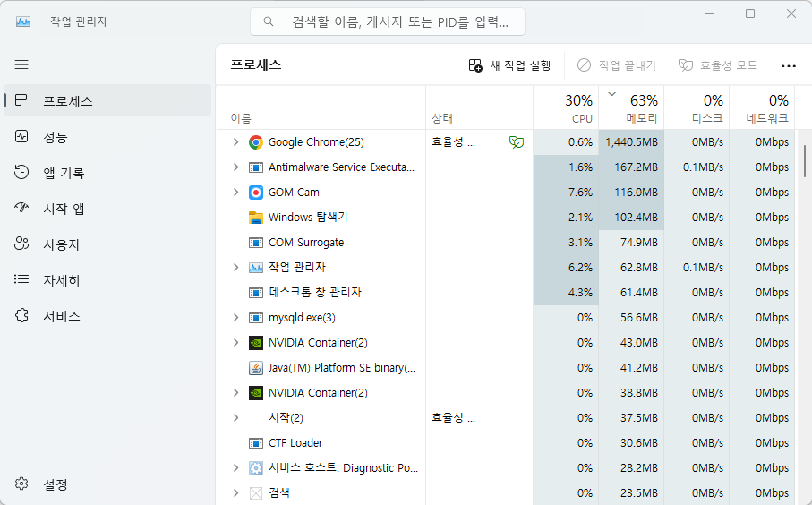This screenshot has width=812, height=505.
Task: Click the 167.2MB memory value
Action: coord(636,167)
